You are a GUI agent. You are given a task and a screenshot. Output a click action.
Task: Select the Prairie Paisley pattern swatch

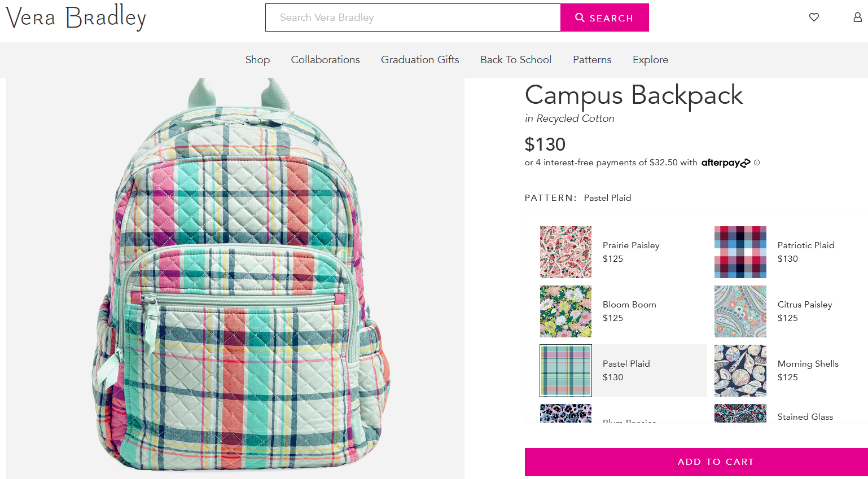click(x=566, y=252)
